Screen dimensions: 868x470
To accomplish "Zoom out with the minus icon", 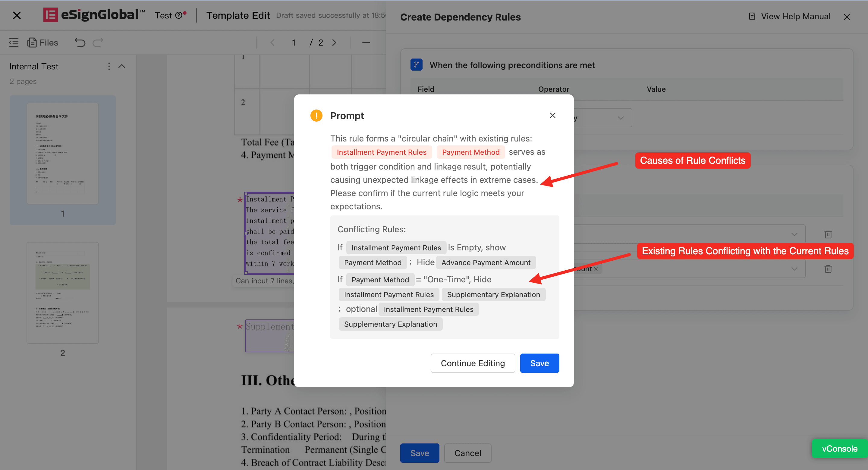I will [366, 43].
